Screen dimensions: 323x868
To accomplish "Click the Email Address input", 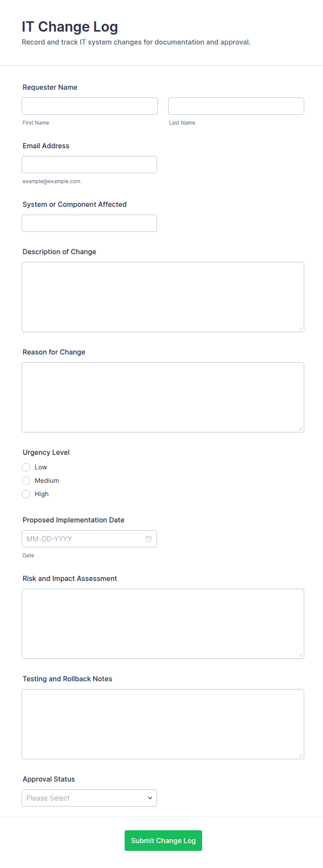I will pos(89,165).
